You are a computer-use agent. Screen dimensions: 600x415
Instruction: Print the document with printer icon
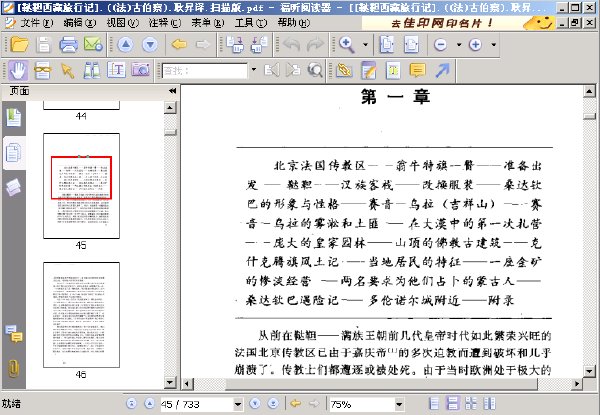(x=68, y=44)
